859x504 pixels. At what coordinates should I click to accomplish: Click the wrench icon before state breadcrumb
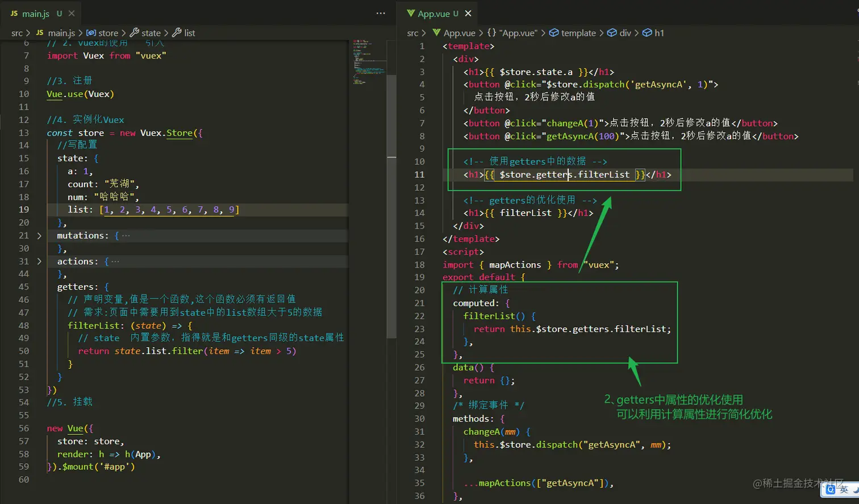coord(135,33)
